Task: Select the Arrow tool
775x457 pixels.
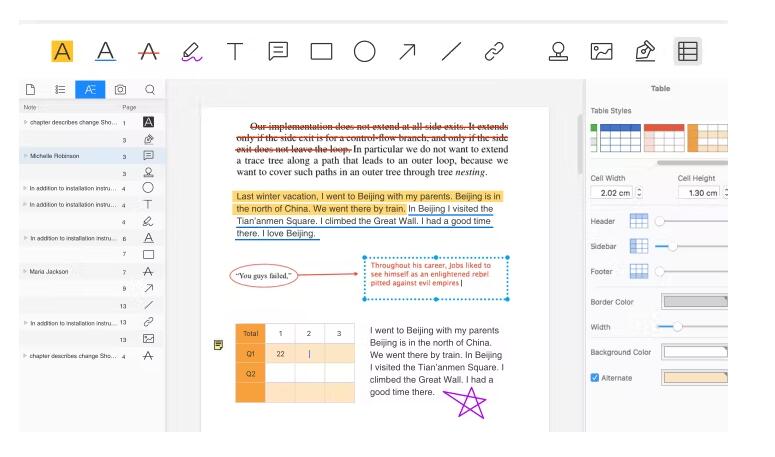Action: coord(407,51)
